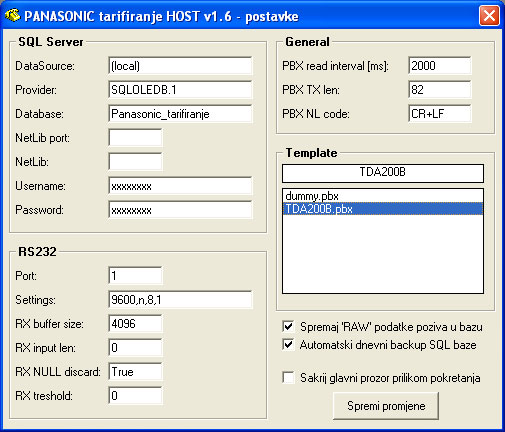This screenshot has height=432, width=505.
Task: Select TDA200B.pbx template entry
Action: point(383,209)
